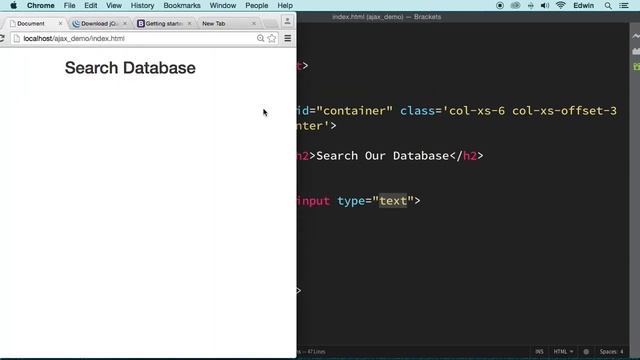The image size is (640, 360).
Task: Click the Wi-Fi status icon
Action: [560, 5]
